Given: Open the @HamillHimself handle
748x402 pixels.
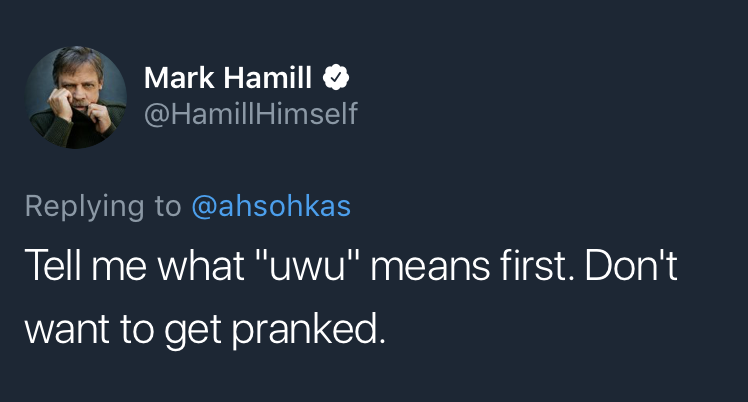Looking at the screenshot, I should [251, 116].
